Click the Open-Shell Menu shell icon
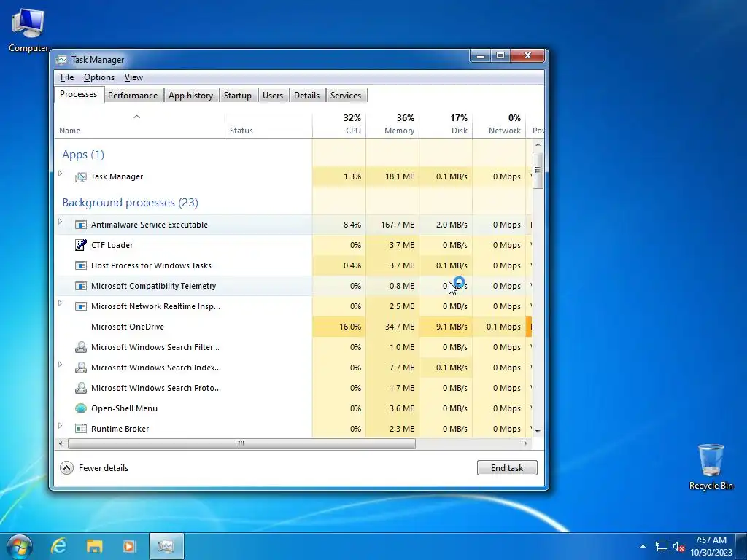The width and height of the screenshot is (747, 560). (x=80, y=408)
